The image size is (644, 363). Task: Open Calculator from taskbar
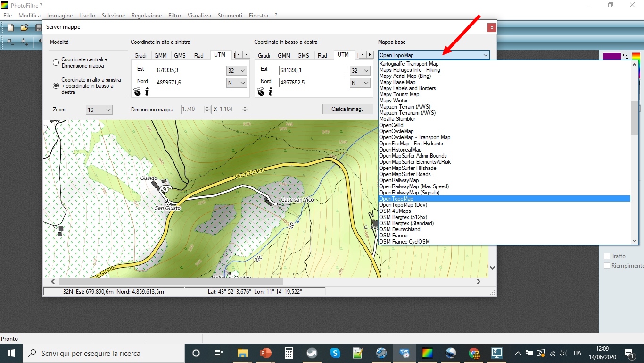[289, 353]
